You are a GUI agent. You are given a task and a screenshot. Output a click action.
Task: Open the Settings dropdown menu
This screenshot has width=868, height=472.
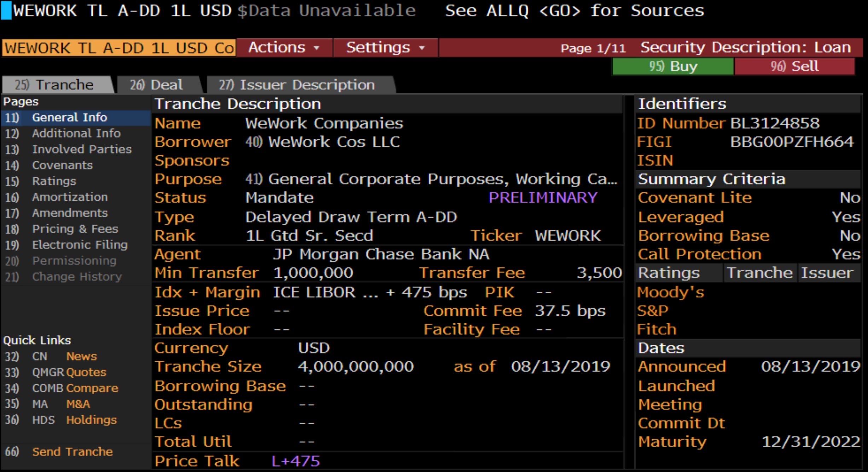pos(385,47)
